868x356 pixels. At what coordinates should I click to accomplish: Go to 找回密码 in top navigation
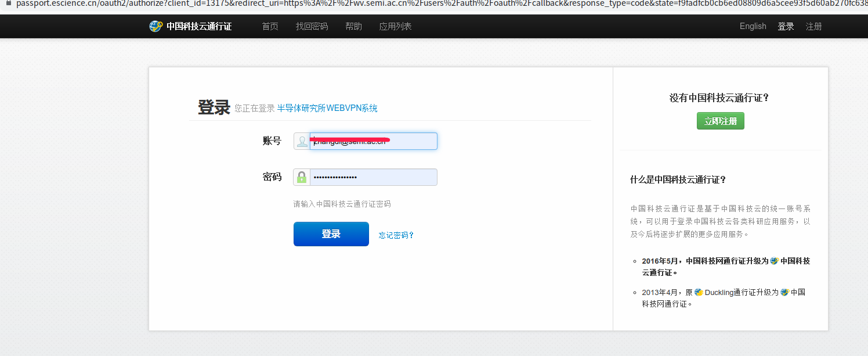(x=312, y=26)
